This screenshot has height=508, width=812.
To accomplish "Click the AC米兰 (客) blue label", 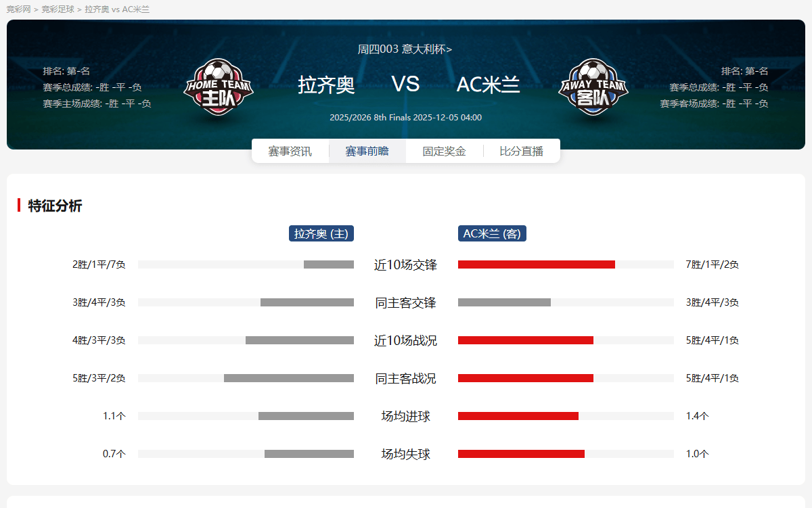I will click(x=492, y=233).
